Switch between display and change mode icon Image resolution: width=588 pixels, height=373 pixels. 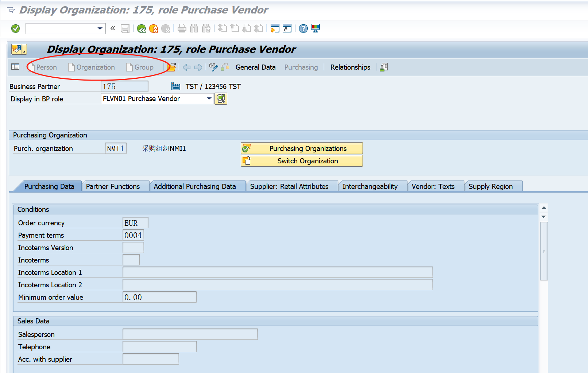pyautogui.click(x=213, y=67)
